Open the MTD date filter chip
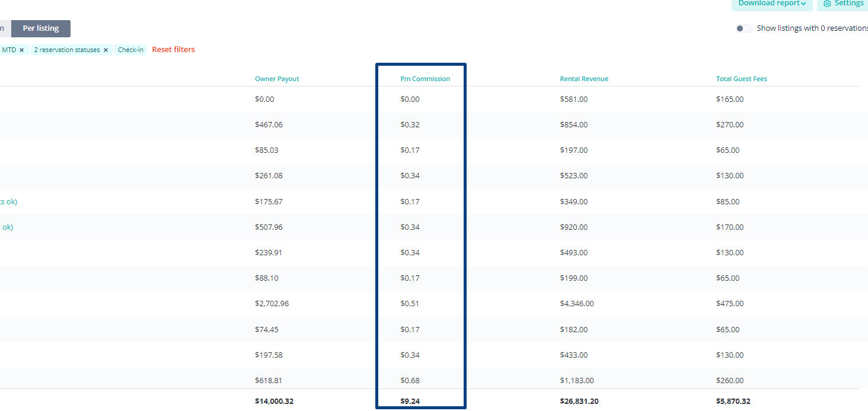The image size is (868, 411). (9, 50)
